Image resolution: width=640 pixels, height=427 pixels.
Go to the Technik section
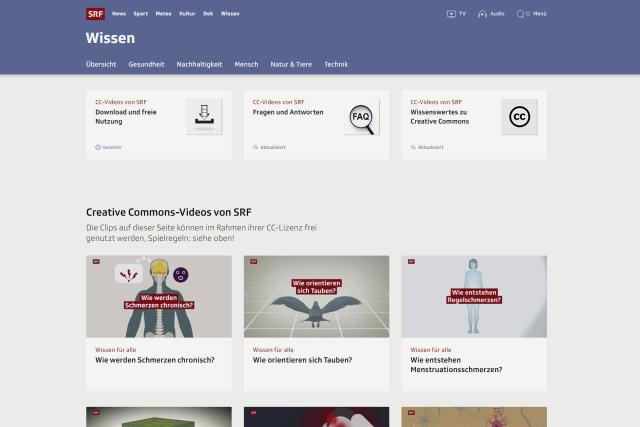click(336, 64)
